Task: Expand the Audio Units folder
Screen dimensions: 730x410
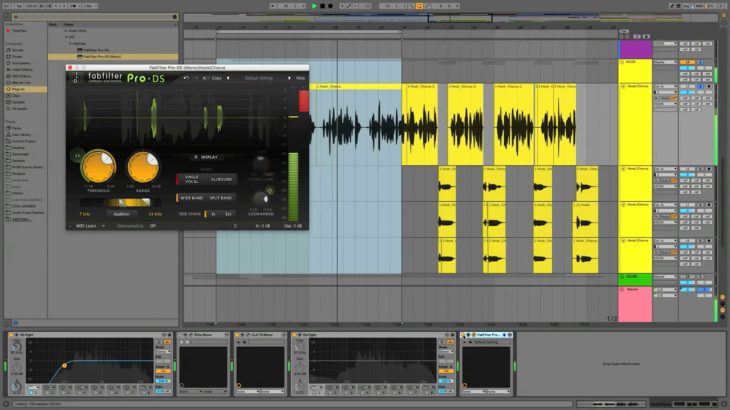Action: (66, 30)
